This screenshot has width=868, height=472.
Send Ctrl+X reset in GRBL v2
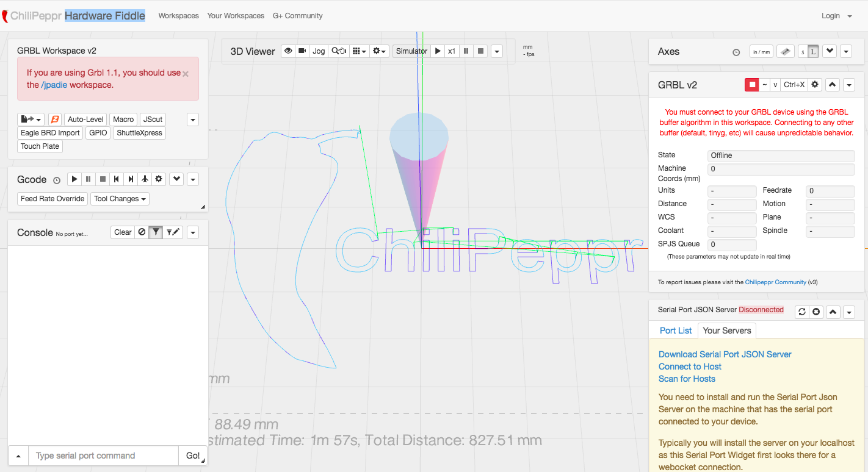click(794, 85)
